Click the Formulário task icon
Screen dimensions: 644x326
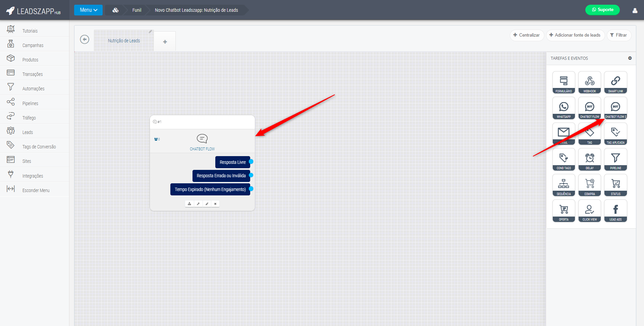(x=563, y=82)
